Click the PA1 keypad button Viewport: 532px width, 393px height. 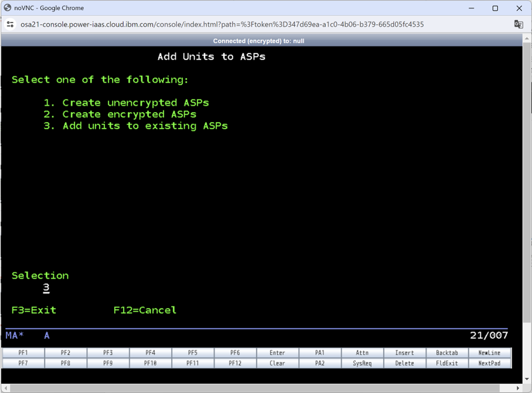click(x=320, y=353)
